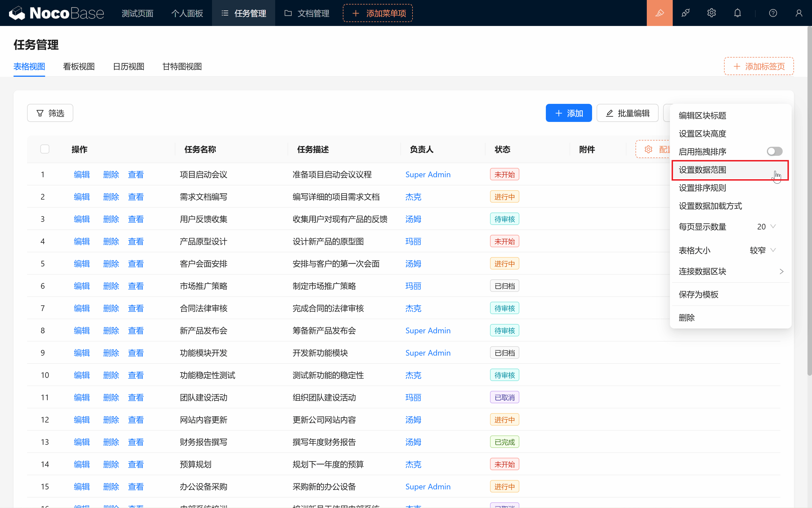Open 杰克 link in 需求文档编写 row
812x508 pixels.
click(413, 197)
